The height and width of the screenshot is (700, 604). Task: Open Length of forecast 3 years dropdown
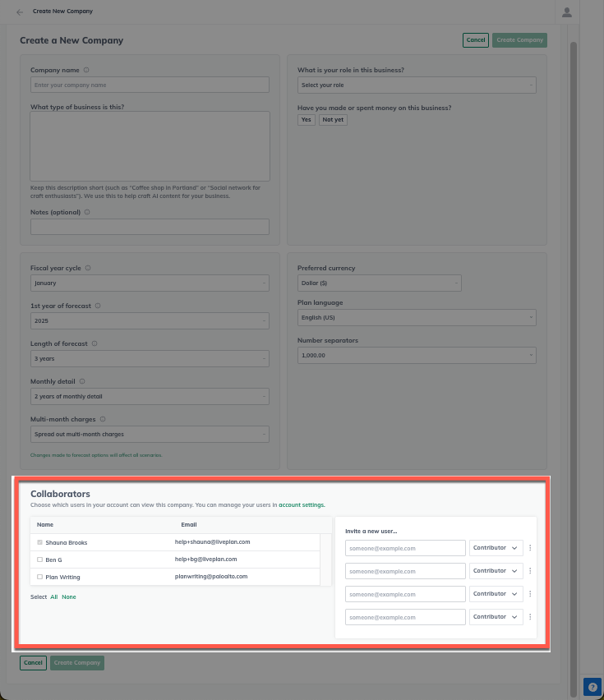(150, 358)
